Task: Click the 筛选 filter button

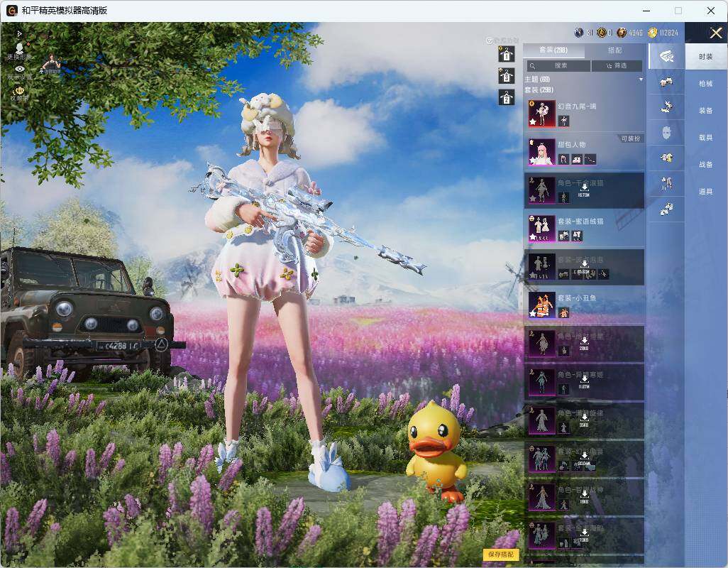Action: (x=617, y=66)
